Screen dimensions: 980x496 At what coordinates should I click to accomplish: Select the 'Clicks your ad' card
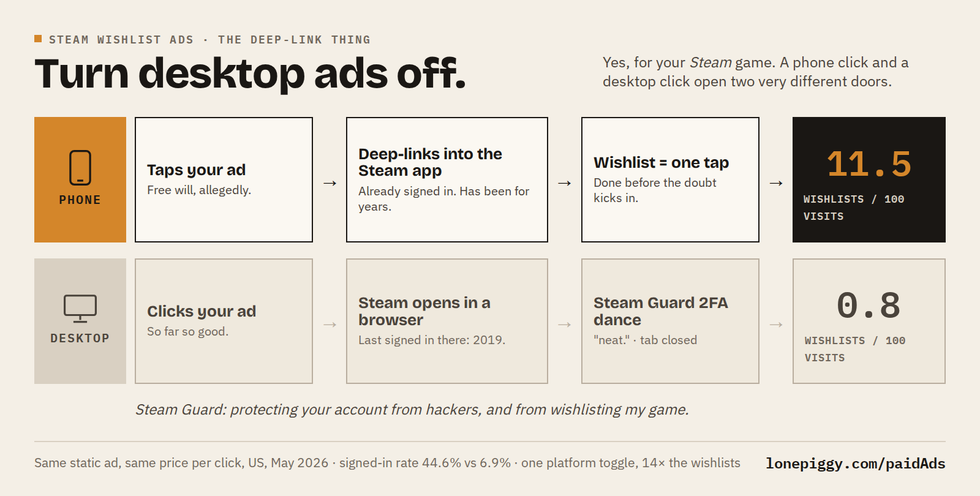click(x=224, y=321)
